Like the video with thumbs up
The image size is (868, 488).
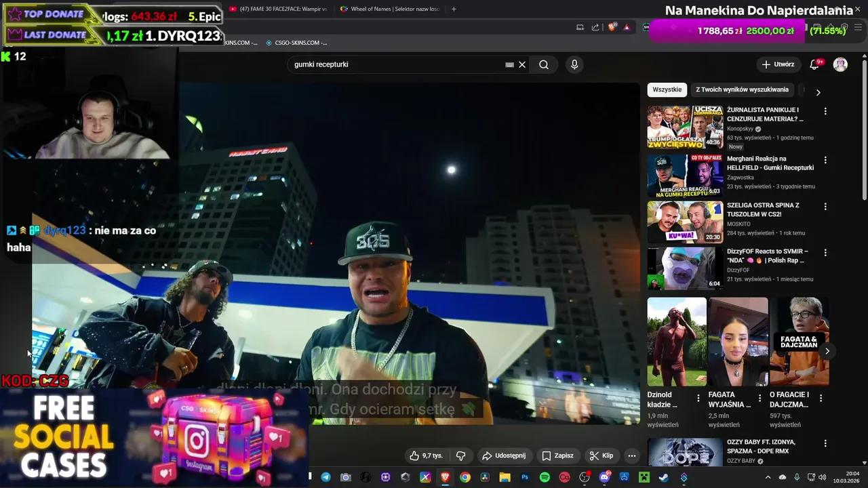pos(414,455)
